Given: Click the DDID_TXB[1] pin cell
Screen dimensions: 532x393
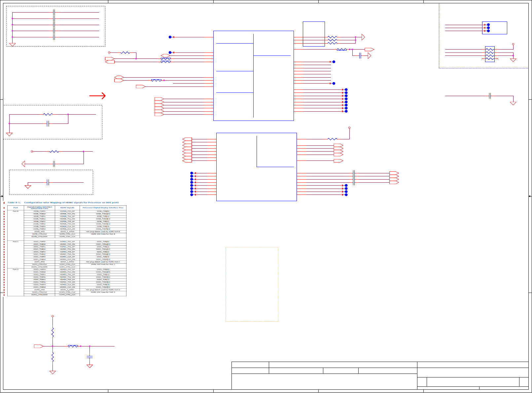Looking at the screenshot, I should coord(103,274).
